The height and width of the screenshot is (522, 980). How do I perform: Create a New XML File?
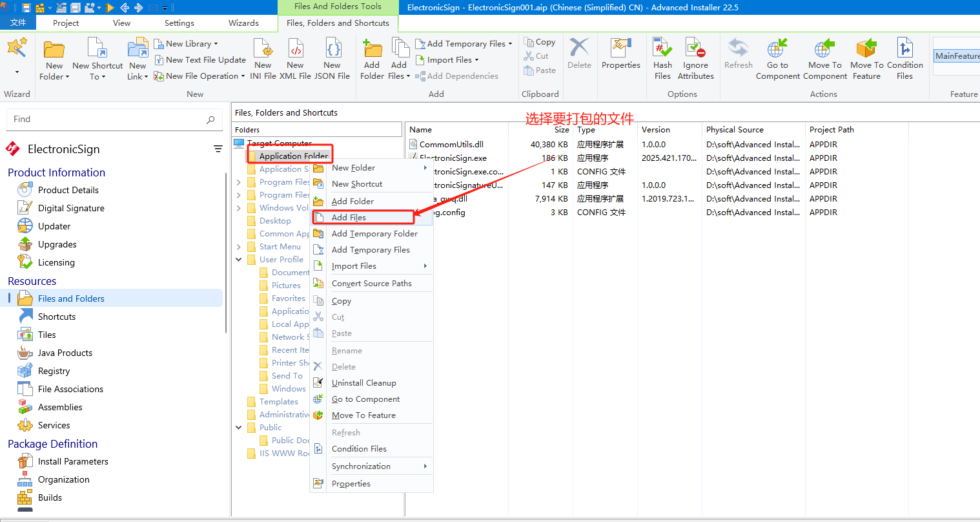tap(295, 59)
